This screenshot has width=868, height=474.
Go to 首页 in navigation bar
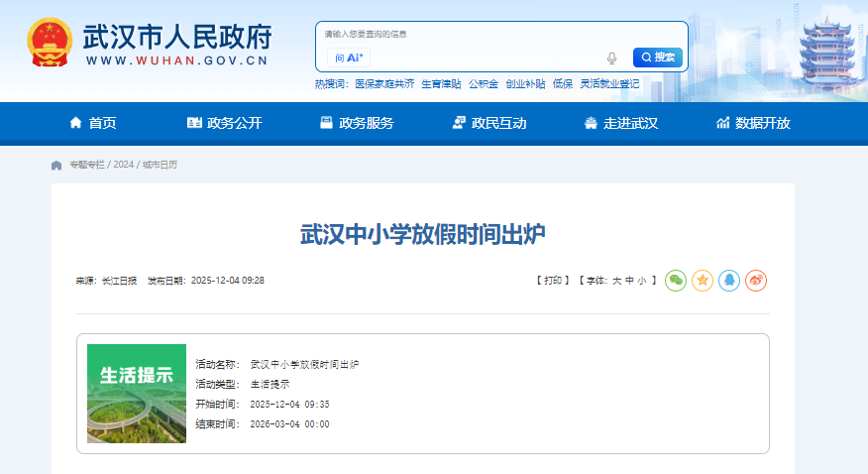coord(92,123)
